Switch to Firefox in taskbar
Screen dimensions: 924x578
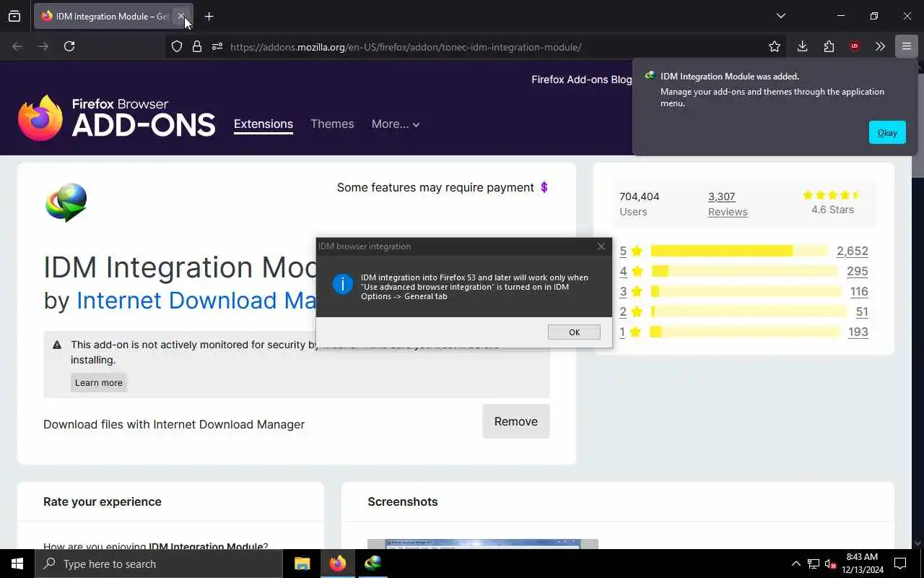click(x=337, y=564)
